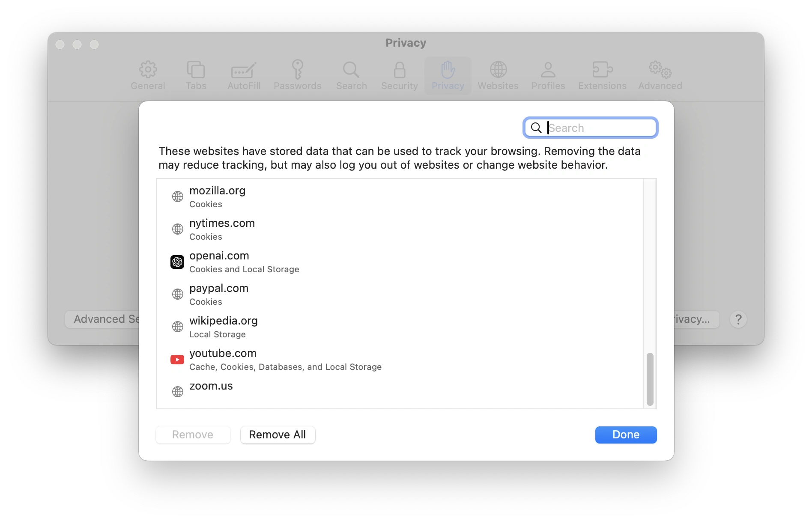Click the list scrollbar handle

coord(650,379)
